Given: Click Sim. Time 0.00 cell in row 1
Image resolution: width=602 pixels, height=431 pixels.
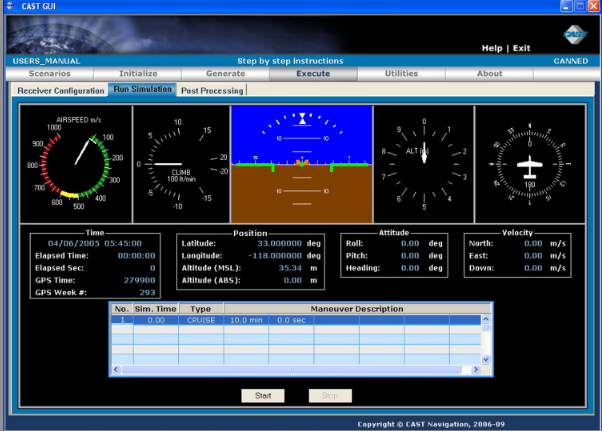Looking at the screenshot, I should pos(156,320).
